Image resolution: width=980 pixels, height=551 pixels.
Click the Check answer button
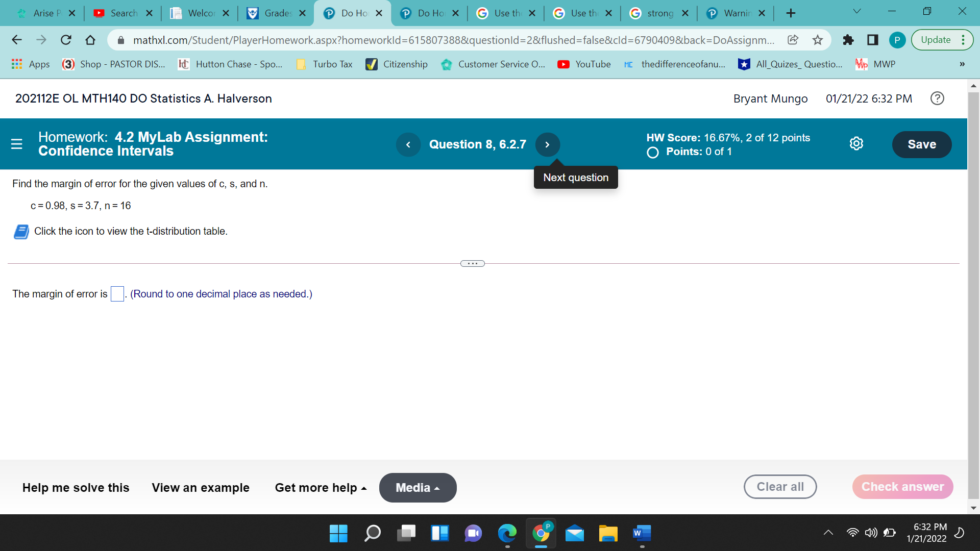click(x=902, y=487)
